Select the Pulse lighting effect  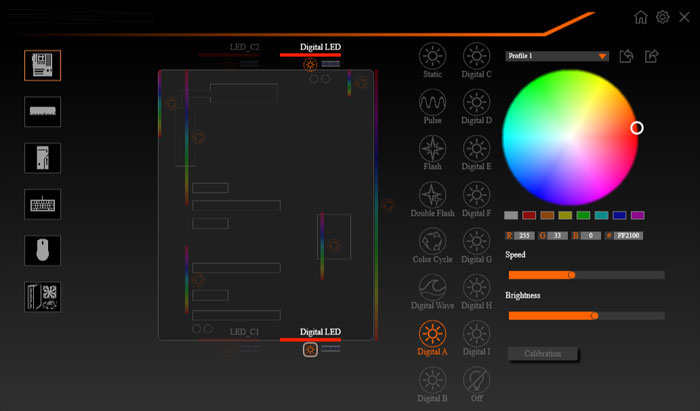(x=433, y=102)
